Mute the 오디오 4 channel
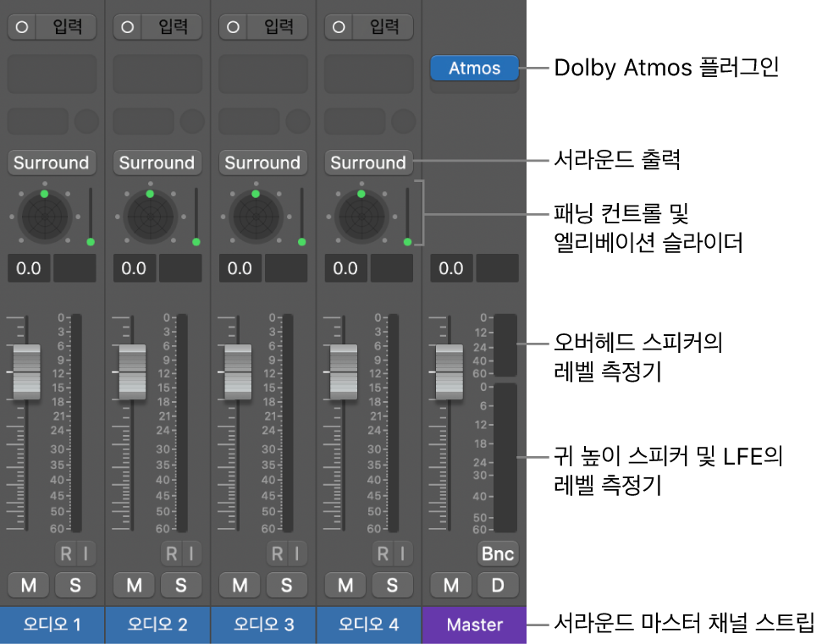The width and height of the screenshot is (822, 644). coord(345,585)
